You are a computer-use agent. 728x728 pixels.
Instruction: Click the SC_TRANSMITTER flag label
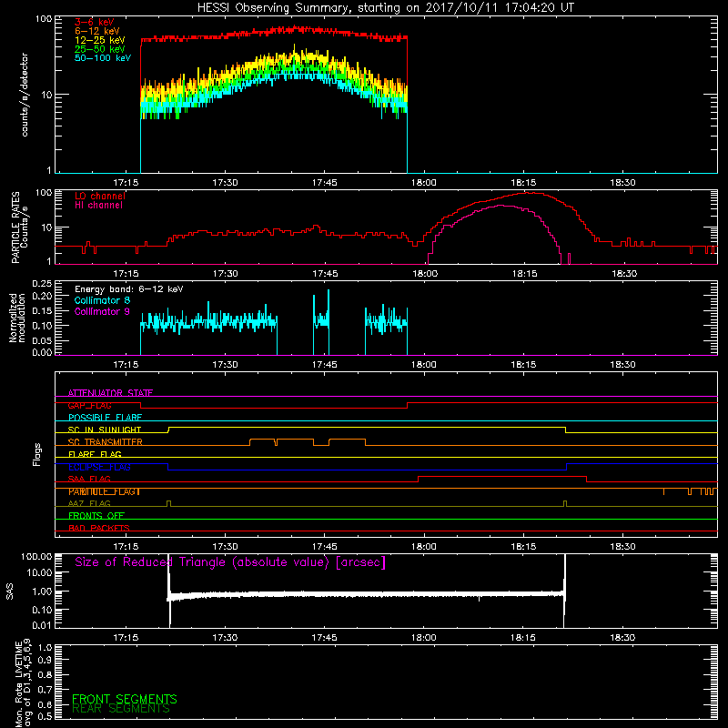(105, 442)
